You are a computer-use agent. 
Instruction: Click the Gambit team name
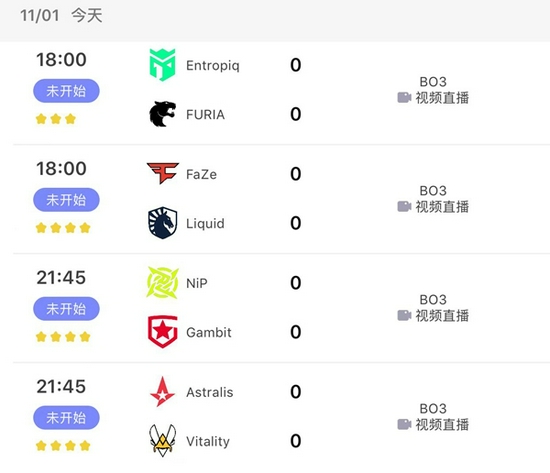(x=209, y=332)
